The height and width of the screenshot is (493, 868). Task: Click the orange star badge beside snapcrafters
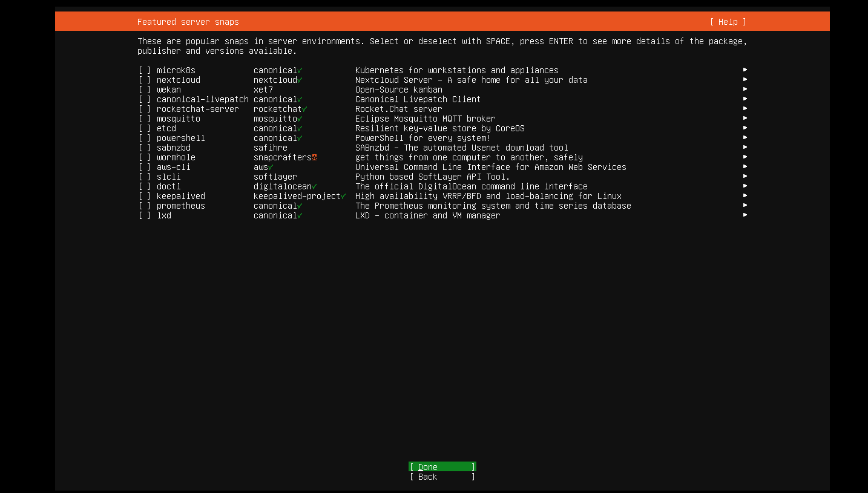point(314,157)
